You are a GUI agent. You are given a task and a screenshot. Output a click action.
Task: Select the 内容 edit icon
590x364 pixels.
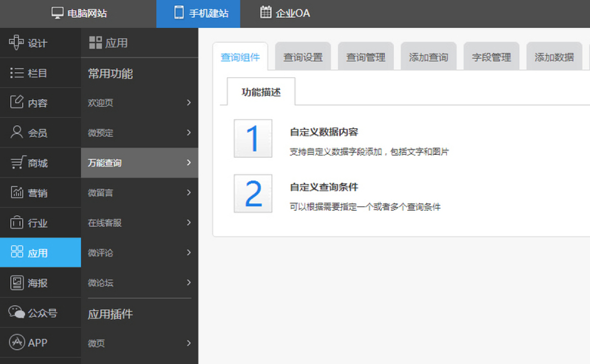coord(17,103)
